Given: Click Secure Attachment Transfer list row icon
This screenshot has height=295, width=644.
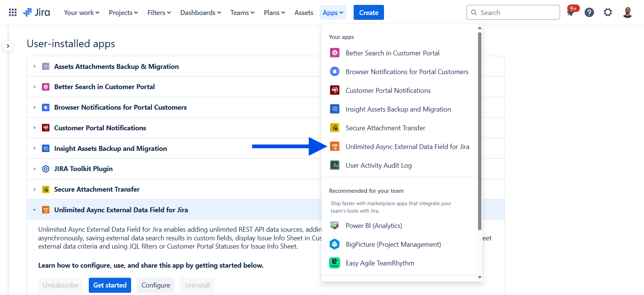Looking at the screenshot, I should coord(46,189).
